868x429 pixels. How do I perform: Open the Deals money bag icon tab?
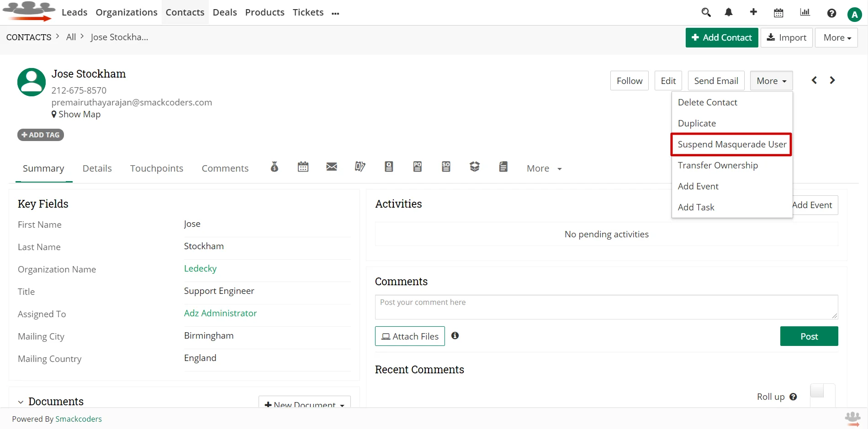coord(274,167)
